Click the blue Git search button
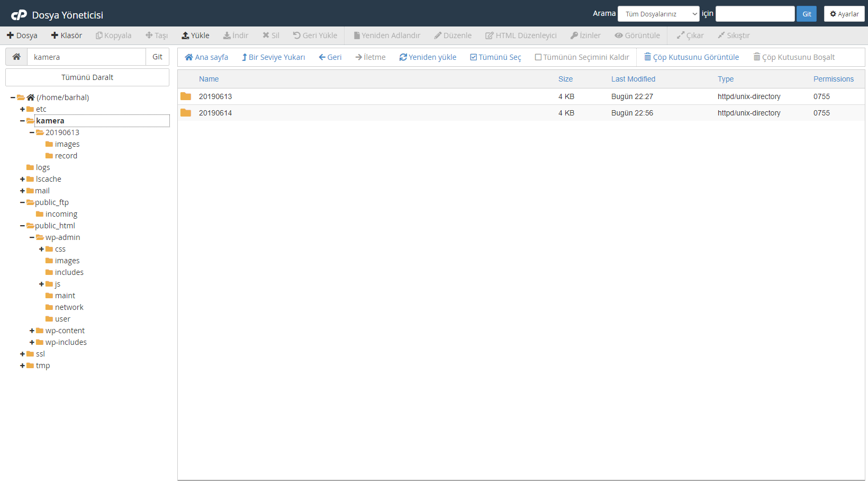The height and width of the screenshot is (481, 868). click(x=807, y=14)
